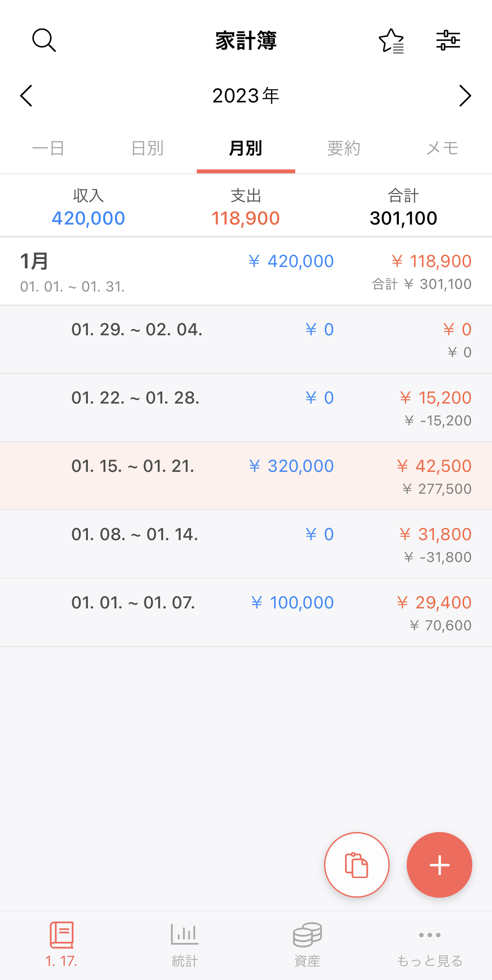
Task: Collapse the 1月 month row
Action: click(246, 271)
